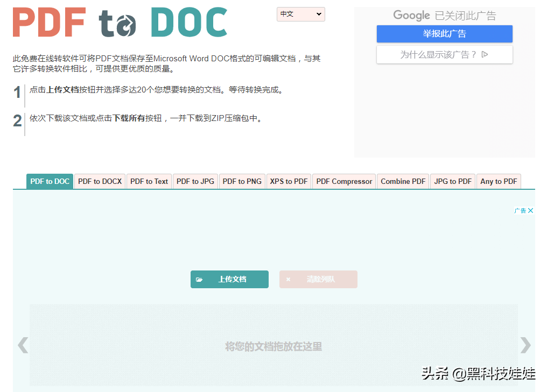Select the PDF to DOC tab
Image resolution: width=547 pixels, height=392 pixels.
click(50, 182)
